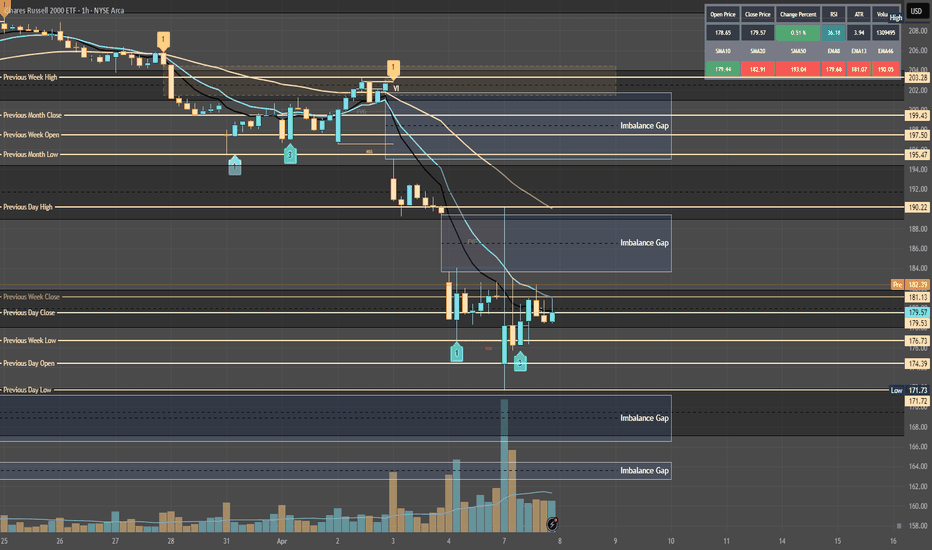Click the Change Percent header cell
The image size is (932, 550).
click(798, 14)
